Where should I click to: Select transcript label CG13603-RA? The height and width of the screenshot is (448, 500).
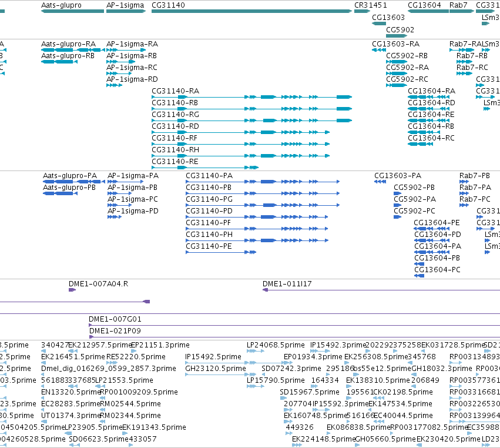(x=396, y=44)
